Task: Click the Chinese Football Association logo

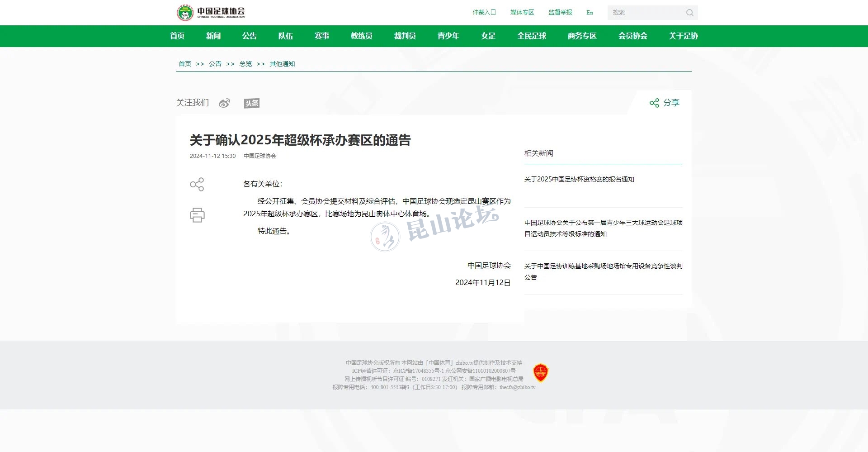Action: tap(211, 13)
